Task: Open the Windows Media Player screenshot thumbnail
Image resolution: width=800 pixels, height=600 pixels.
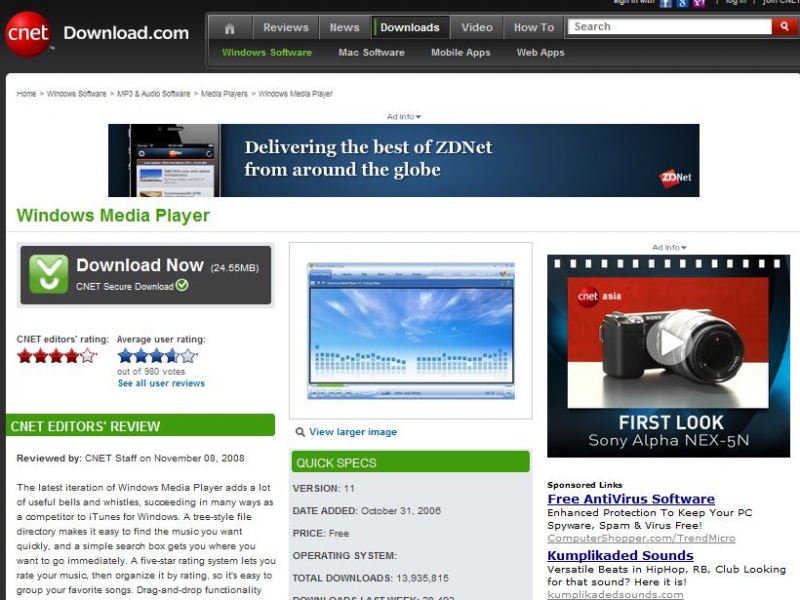Action: coord(411,330)
